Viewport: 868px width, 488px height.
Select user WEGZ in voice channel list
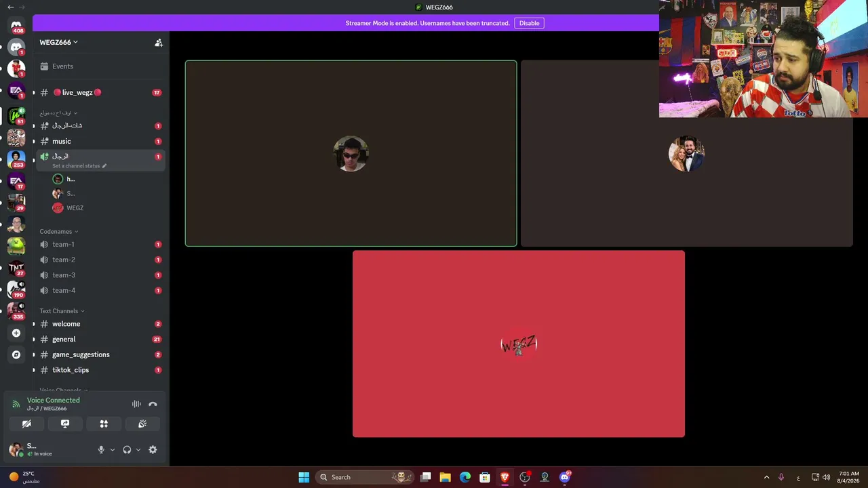pos(107,208)
